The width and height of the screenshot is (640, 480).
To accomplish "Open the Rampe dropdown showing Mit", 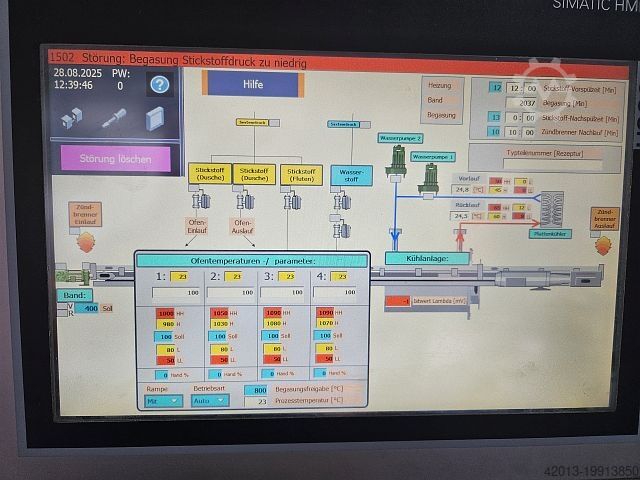I will pyautogui.click(x=164, y=400).
